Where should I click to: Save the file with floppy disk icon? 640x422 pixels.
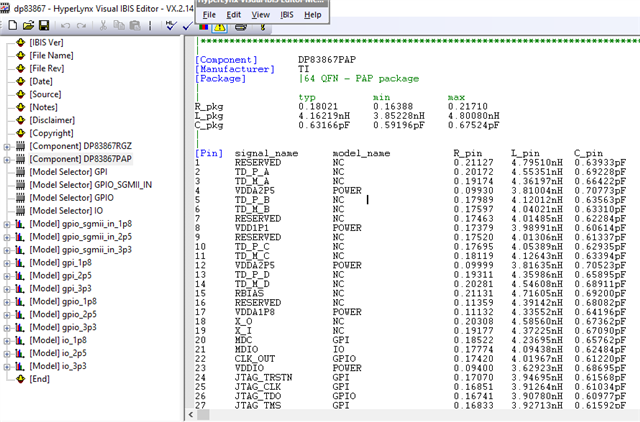[x=44, y=25]
